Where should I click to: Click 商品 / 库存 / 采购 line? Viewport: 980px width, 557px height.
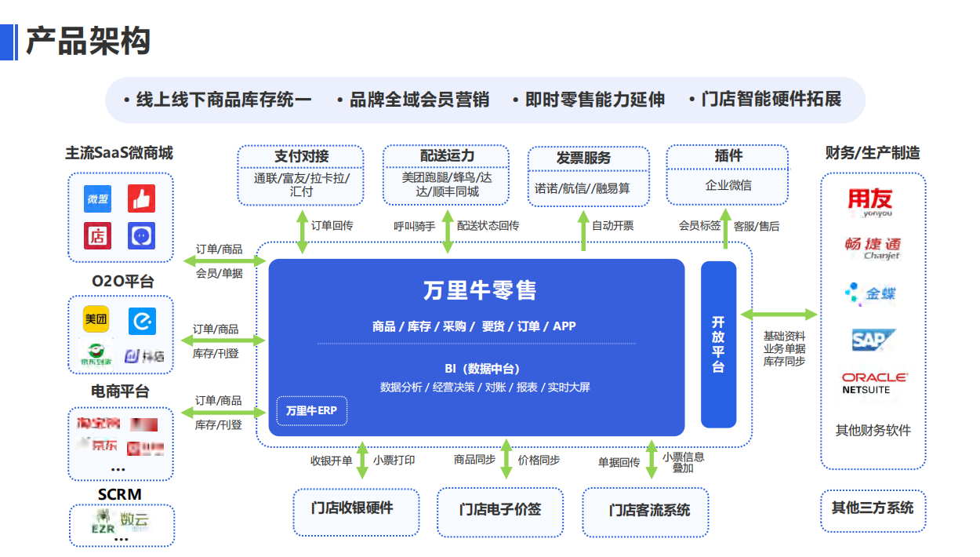474,326
